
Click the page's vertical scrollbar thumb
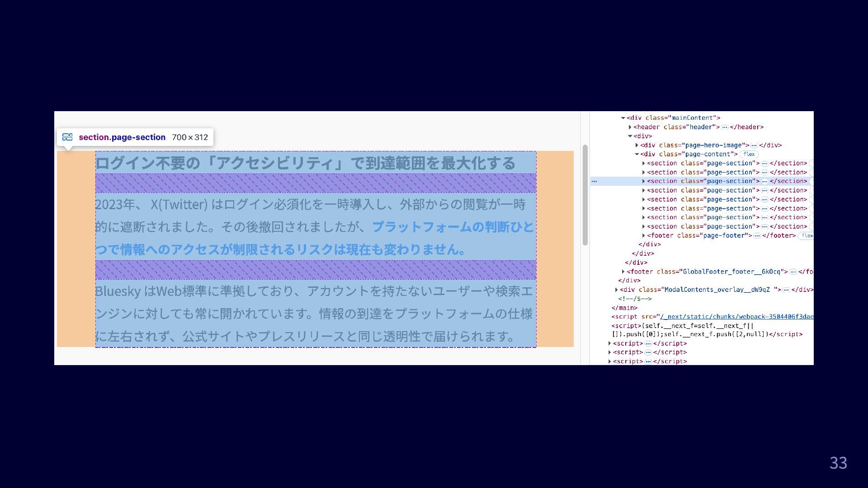coord(585,195)
